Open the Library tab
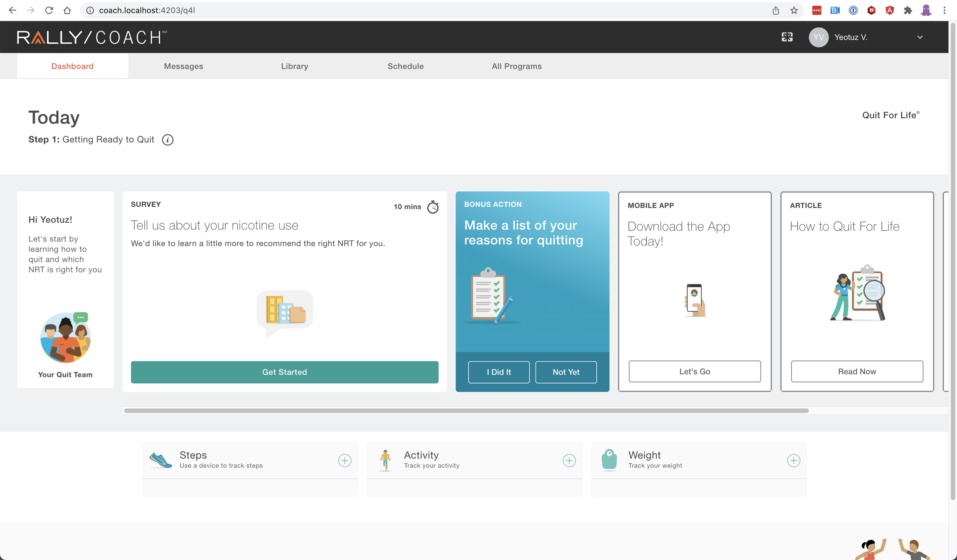 (x=294, y=66)
